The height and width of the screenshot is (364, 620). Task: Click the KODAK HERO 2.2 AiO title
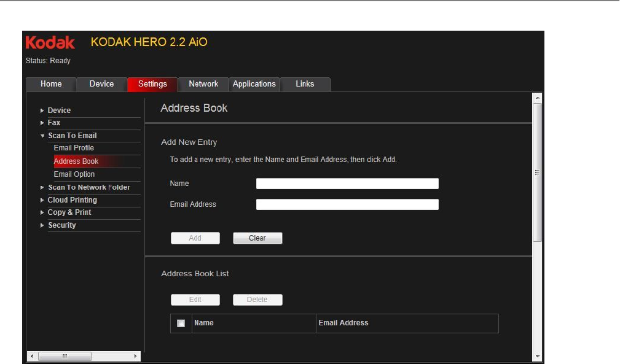point(149,42)
